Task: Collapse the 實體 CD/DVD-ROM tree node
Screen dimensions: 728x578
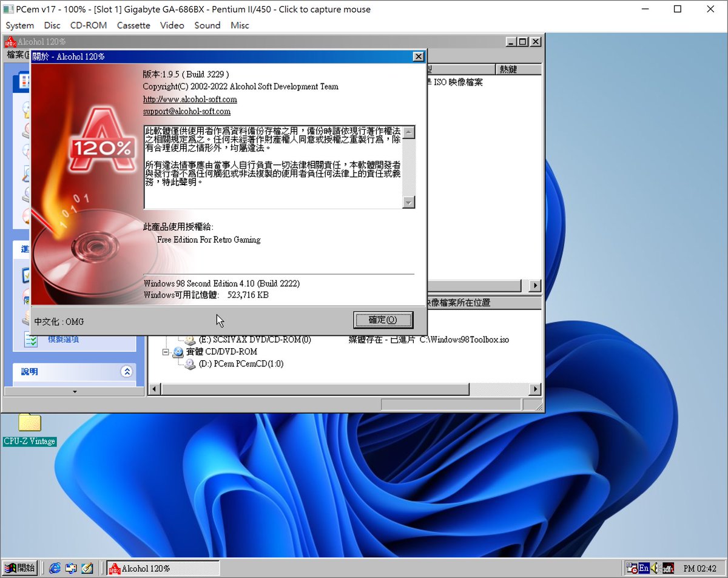Action: coord(166,352)
